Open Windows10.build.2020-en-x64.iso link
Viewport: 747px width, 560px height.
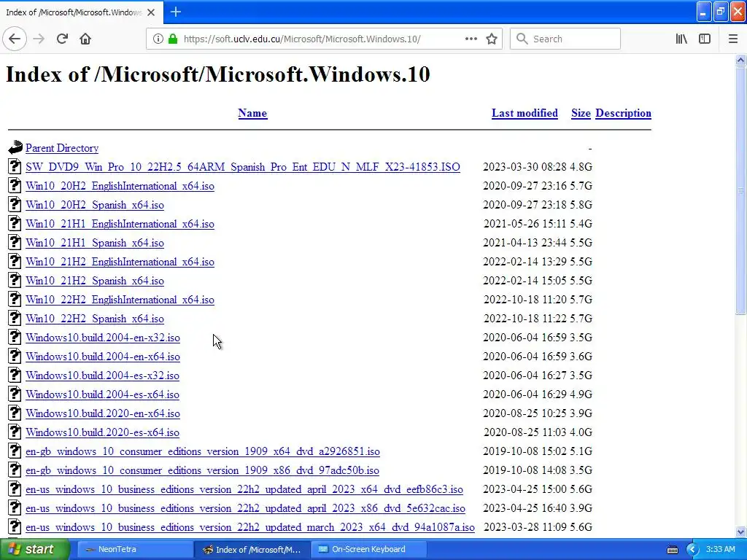click(103, 413)
